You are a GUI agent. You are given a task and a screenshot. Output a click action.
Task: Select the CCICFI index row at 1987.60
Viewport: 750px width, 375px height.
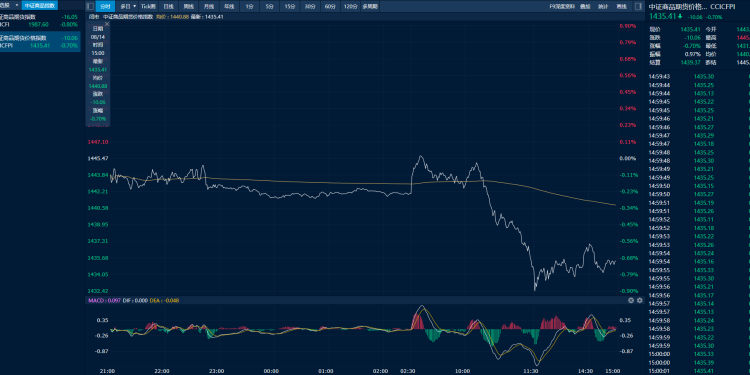[40, 21]
